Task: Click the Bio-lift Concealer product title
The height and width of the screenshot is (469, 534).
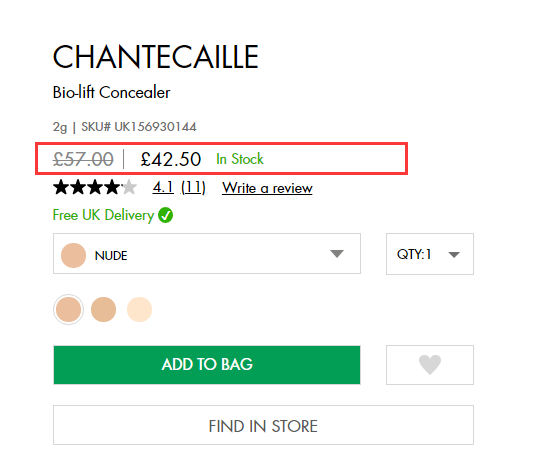Action: tap(111, 92)
